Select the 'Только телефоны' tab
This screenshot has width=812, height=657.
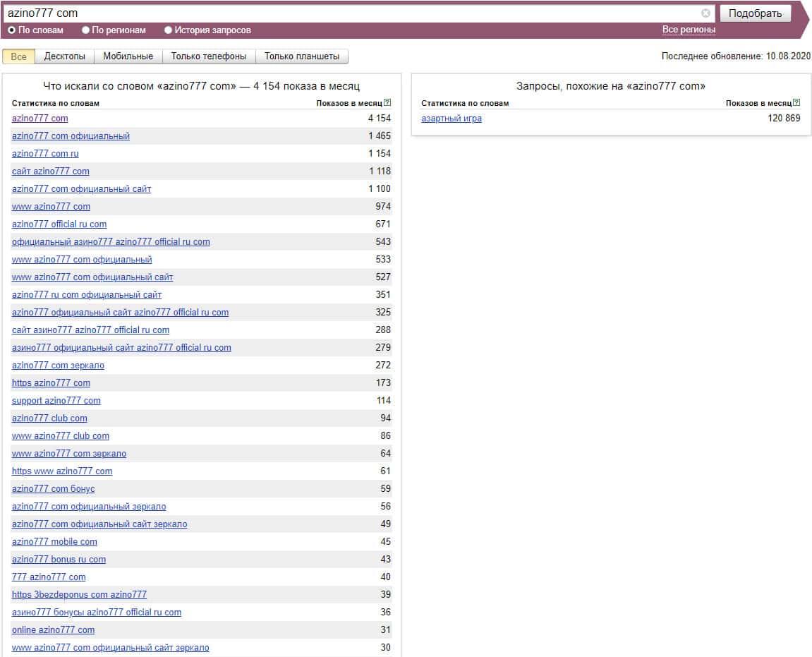[x=209, y=56]
